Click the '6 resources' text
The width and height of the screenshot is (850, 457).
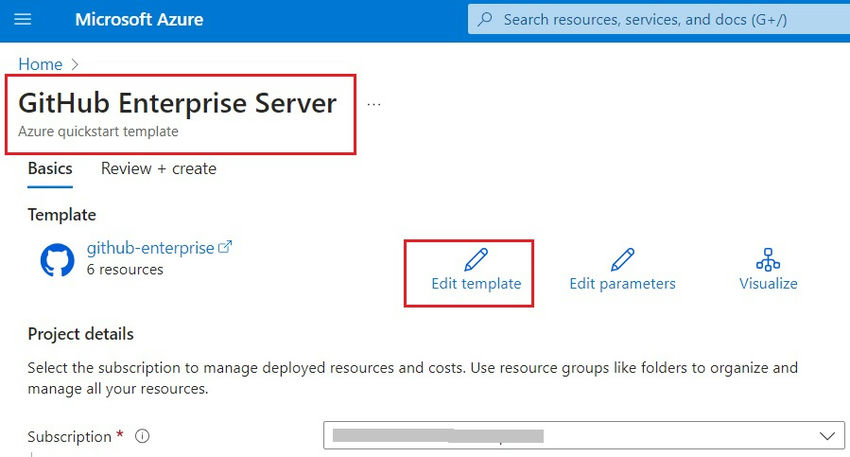click(x=125, y=269)
